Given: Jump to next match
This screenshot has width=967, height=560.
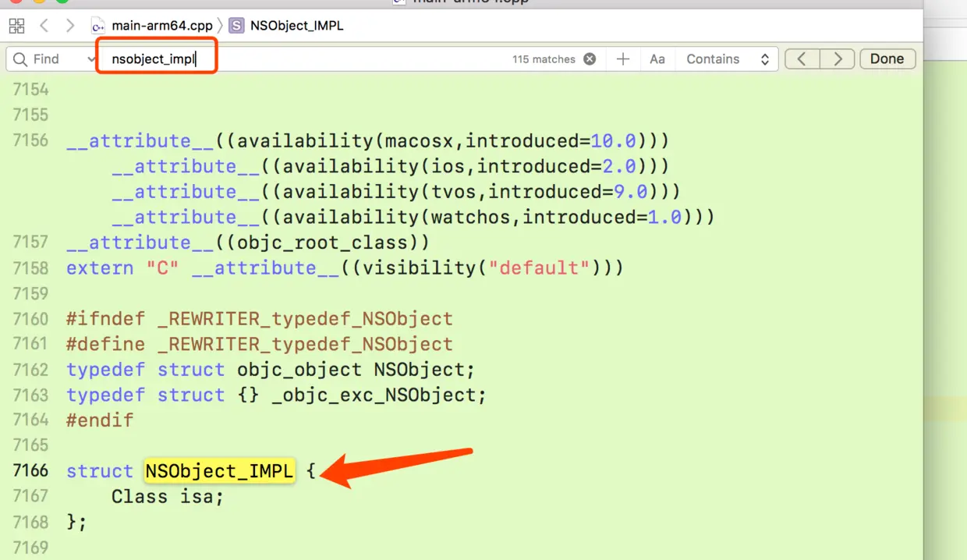Looking at the screenshot, I should (838, 59).
